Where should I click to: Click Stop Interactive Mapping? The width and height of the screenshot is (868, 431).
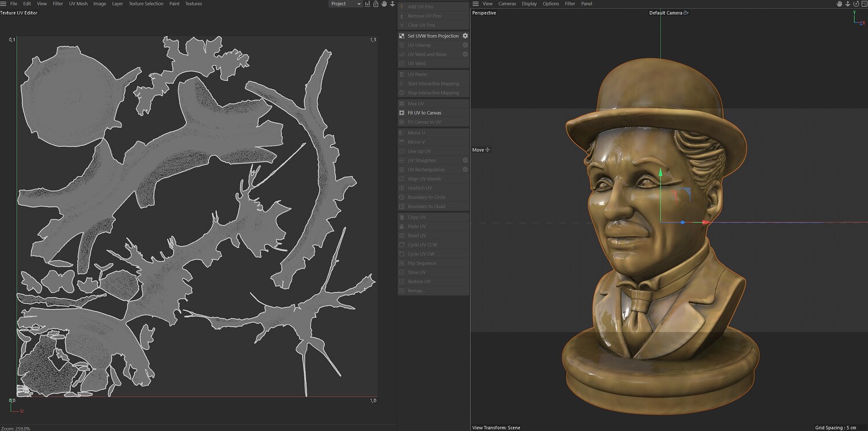(x=433, y=93)
